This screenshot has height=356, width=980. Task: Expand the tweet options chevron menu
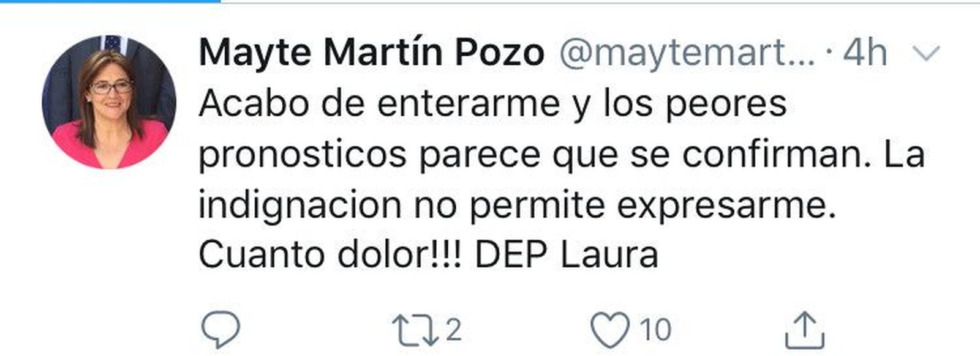(925, 54)
